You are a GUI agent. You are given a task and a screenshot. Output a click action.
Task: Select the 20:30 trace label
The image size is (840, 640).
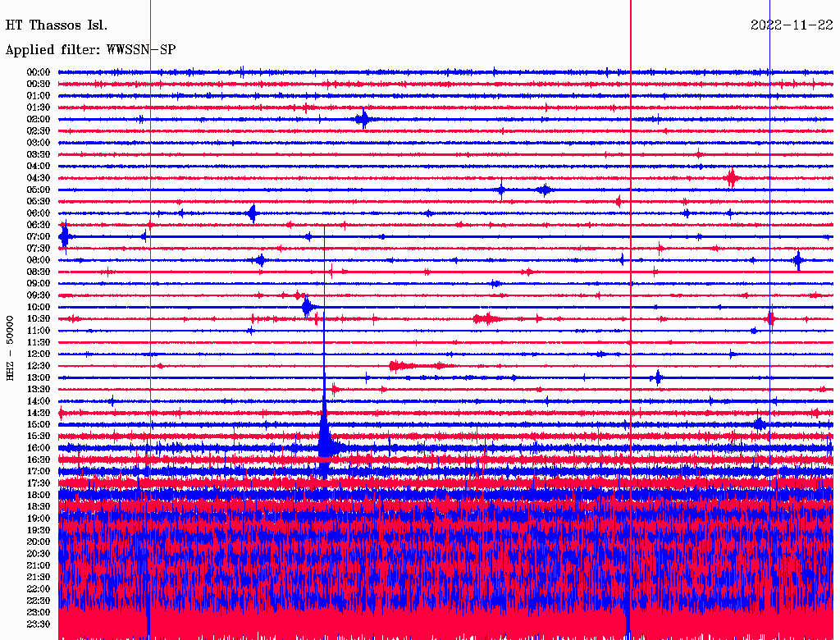39,554
